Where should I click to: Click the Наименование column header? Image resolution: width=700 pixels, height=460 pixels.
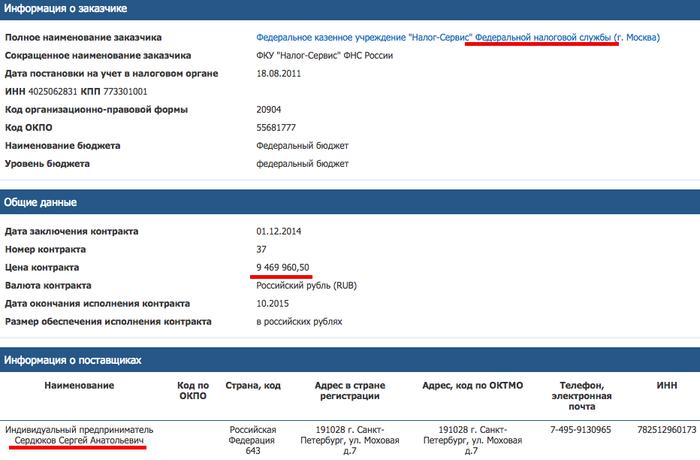click(x=79, y=385)
